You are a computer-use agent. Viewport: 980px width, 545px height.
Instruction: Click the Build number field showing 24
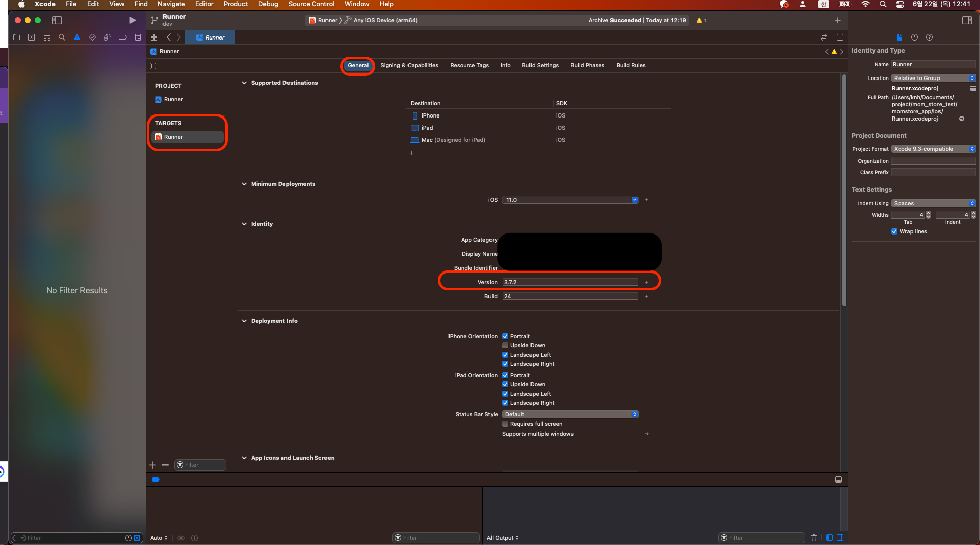(570, 296)
